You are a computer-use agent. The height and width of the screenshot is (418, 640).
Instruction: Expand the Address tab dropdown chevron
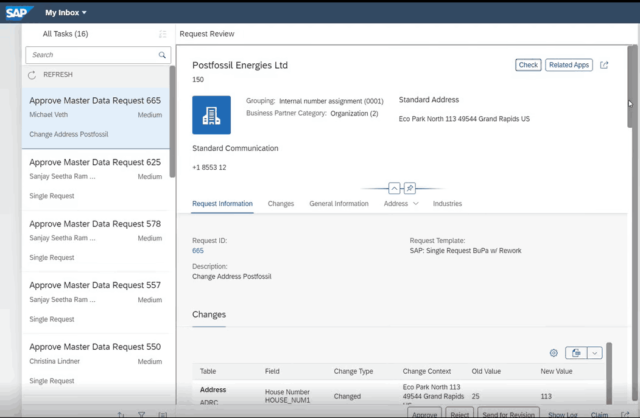click(x=416, y=204)
